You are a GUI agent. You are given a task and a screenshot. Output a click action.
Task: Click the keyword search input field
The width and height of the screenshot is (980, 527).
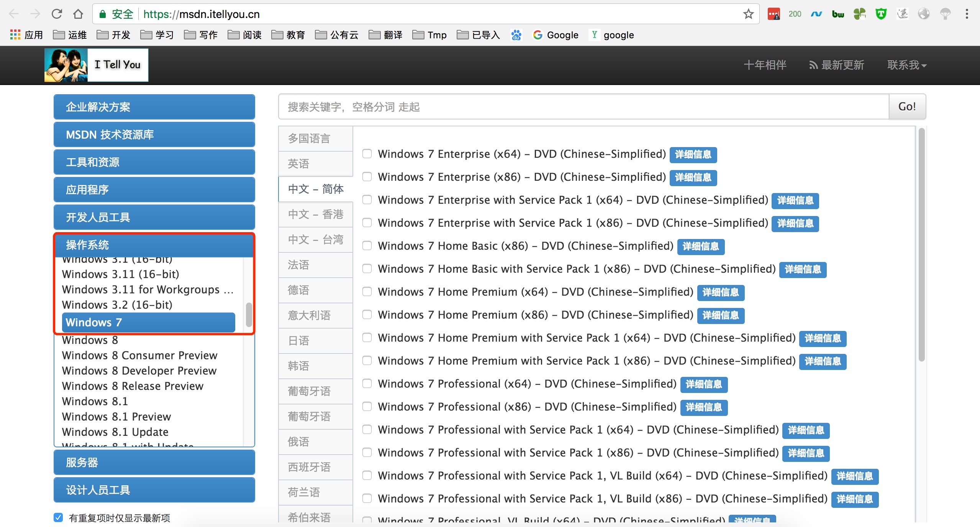pos(582,107)
